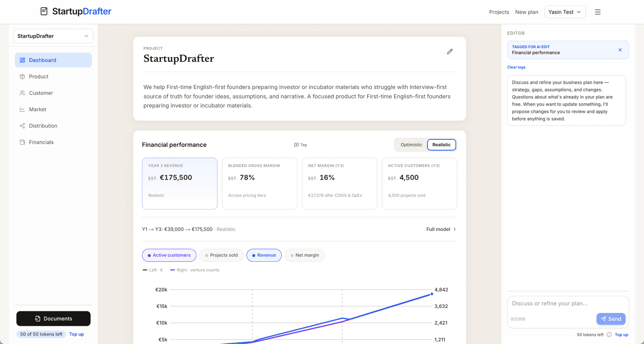This screenshot has height=344, width=644.
Task: Open the hamburger menu icon
Action: click(598, 12)
